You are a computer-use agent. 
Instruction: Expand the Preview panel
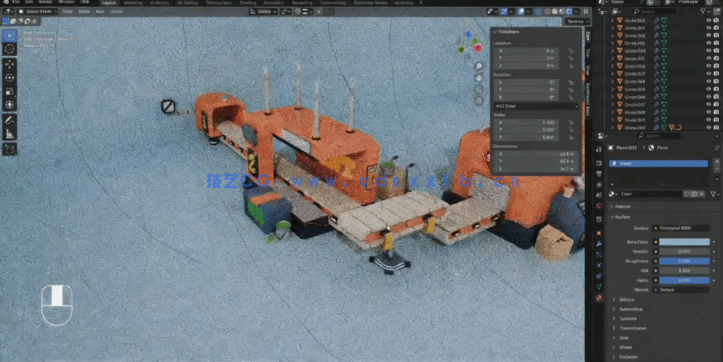click(x=622, y=207)
